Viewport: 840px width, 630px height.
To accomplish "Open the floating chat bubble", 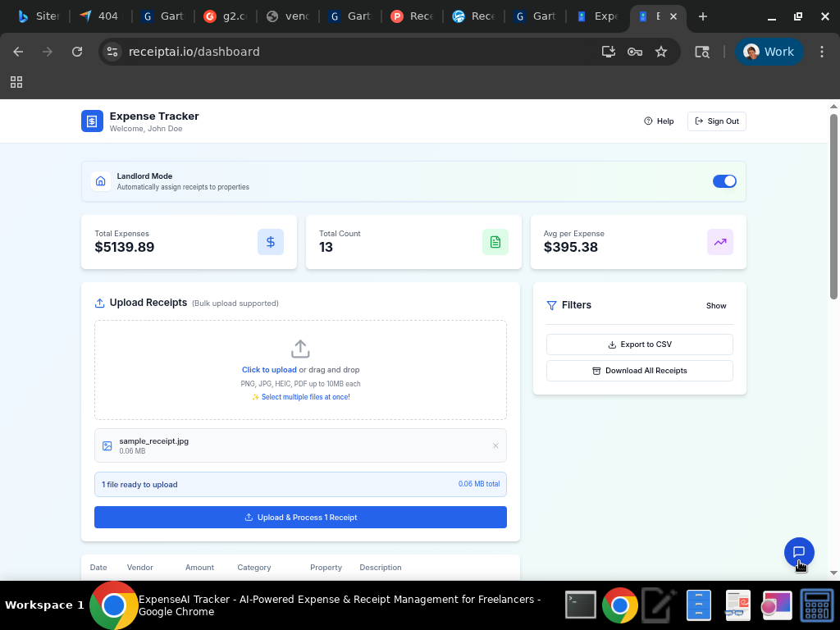I will (799, 553).
